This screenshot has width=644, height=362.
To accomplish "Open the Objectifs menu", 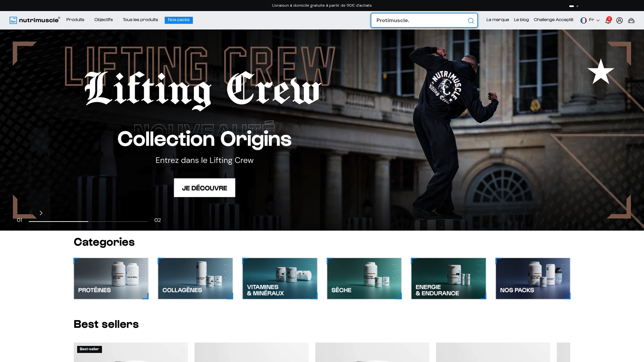I will point(103,20).
